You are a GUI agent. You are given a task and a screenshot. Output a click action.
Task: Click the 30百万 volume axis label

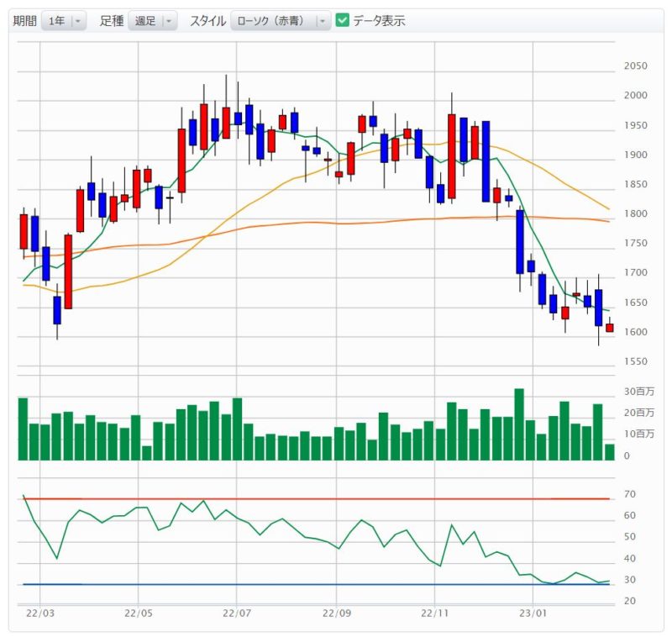tap(639, 392)
